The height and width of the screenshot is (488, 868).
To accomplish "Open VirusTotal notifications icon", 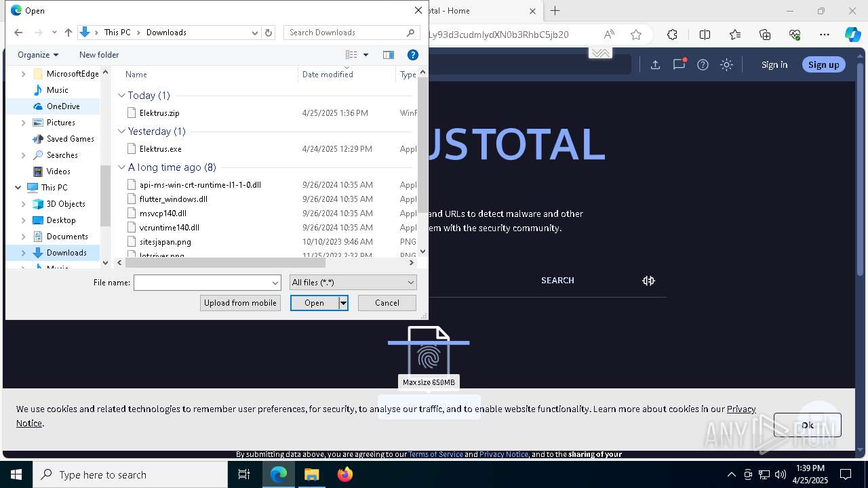I will pyautogui.click(x=679, y=64).
